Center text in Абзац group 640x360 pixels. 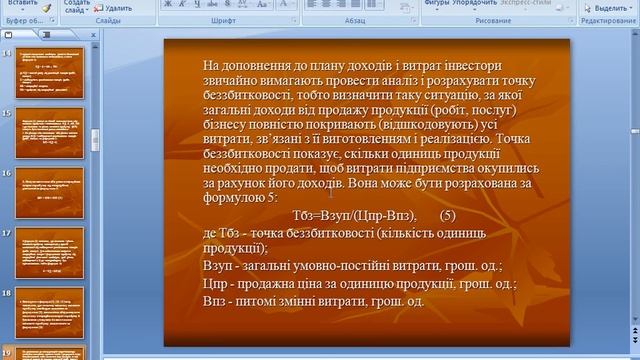[326, 4]
